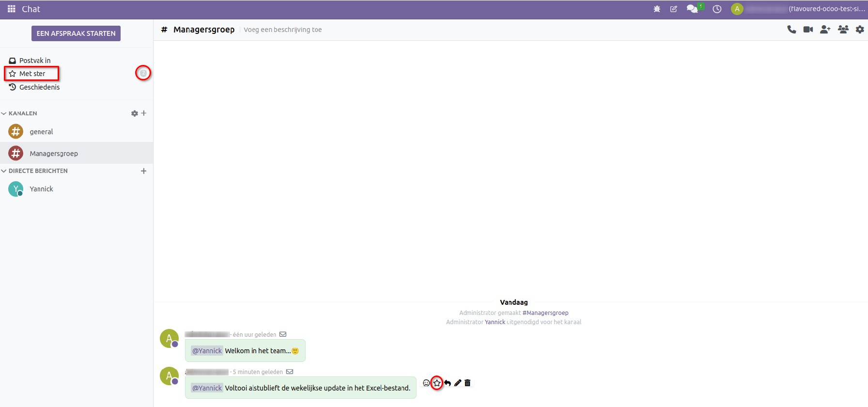
Task: Click envelope icon on 5 minuten message
Action: 290,372
